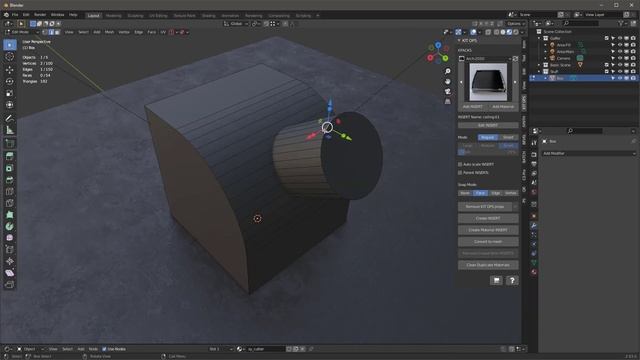
Task: Click the insert preview thumbnail
Action: 488,82
